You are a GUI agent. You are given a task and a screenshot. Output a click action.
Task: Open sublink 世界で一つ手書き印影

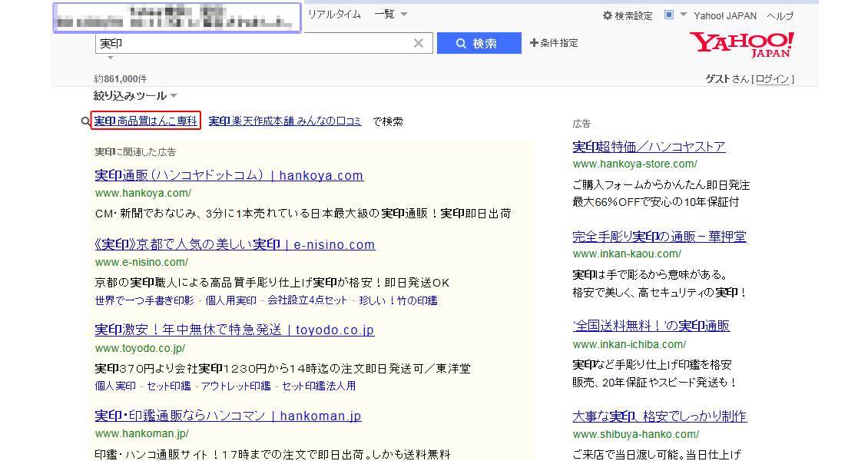(x=144, y=300)
